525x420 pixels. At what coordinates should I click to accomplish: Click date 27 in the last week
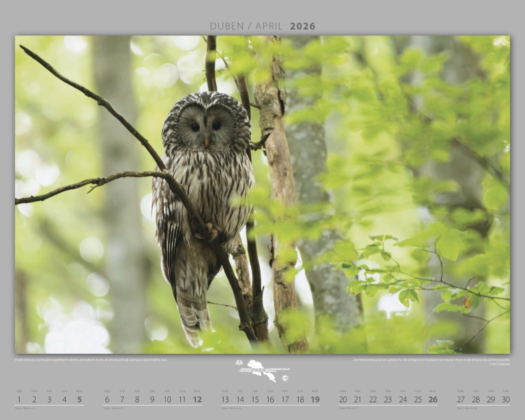(x=461, y=400)
